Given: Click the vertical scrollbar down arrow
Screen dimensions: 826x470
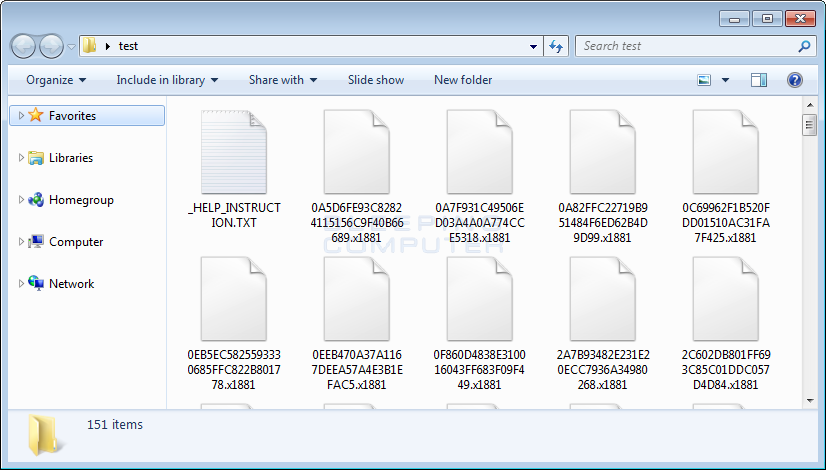Looking at the screenshot, I should [810, 401].
